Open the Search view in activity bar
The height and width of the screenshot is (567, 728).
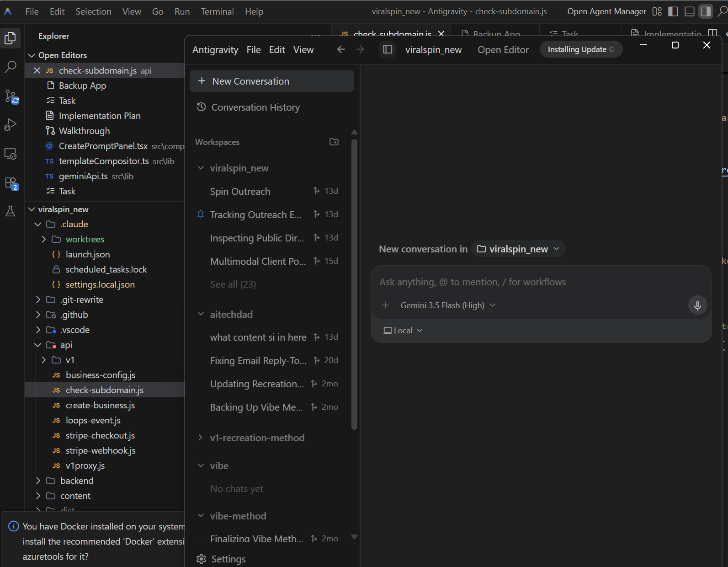click(11, 67)
